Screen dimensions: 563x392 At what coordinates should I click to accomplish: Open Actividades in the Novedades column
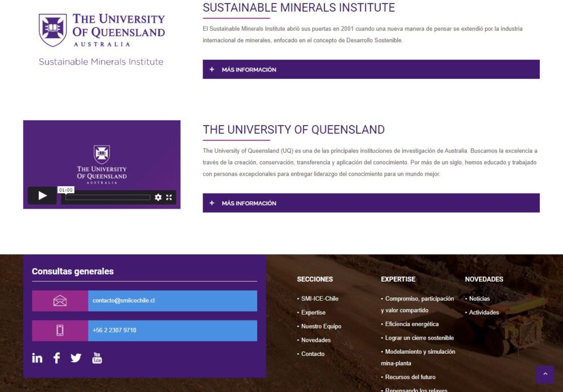[484, 312]
